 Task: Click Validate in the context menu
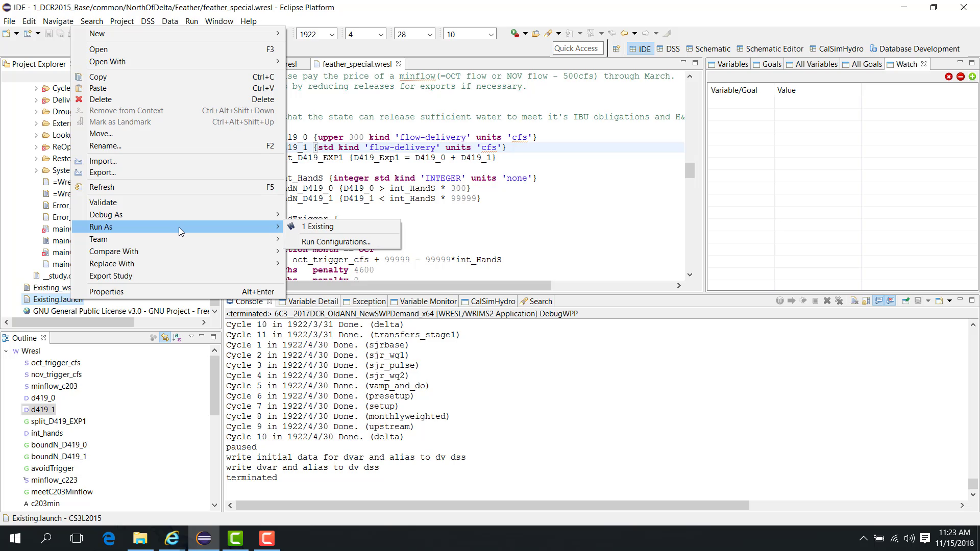[178, 203]
